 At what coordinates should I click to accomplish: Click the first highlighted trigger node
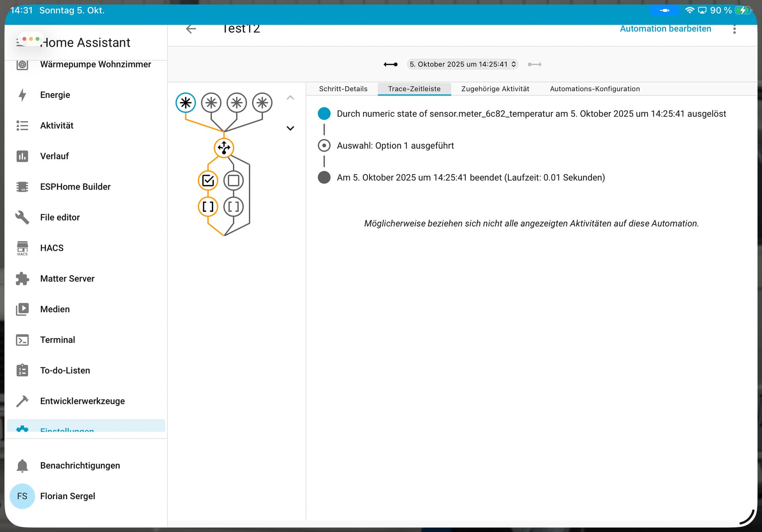click(x=185, y=103)
